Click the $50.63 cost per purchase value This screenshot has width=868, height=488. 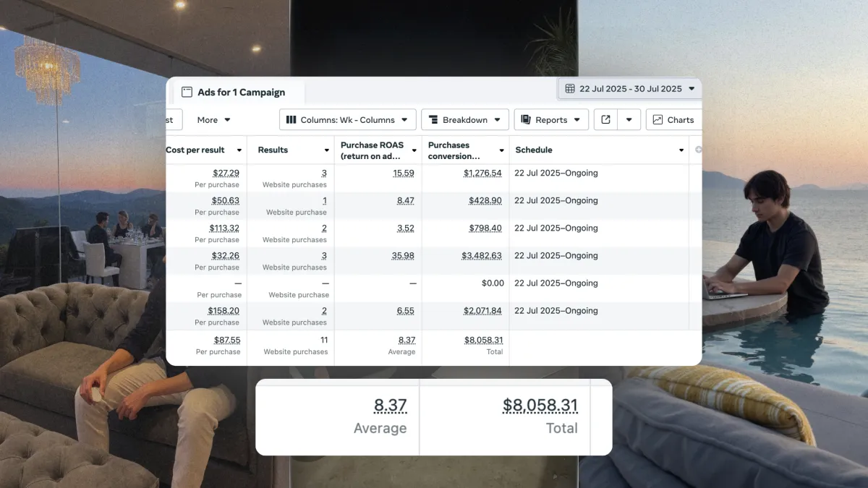click(x=225, y=201)
